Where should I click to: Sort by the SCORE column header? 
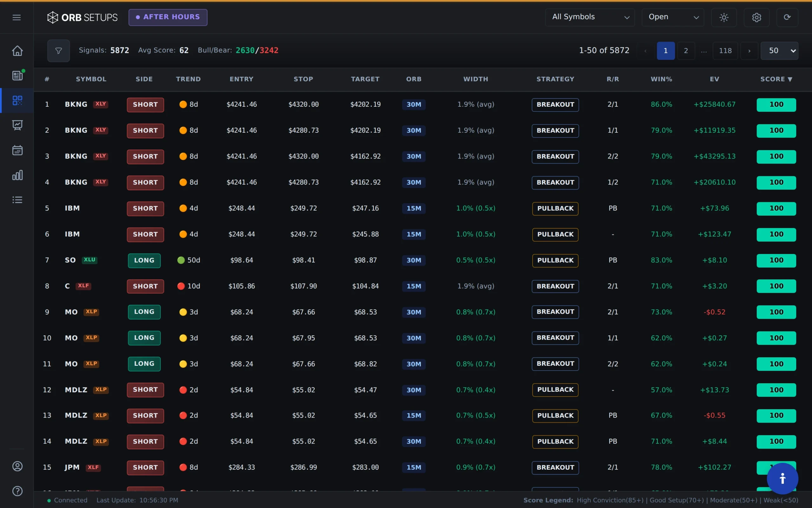776,79
